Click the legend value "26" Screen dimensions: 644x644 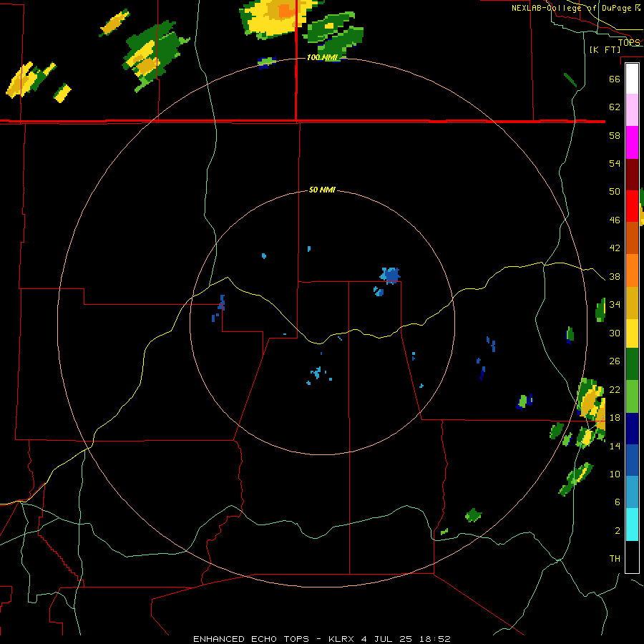tap(615, 361)
